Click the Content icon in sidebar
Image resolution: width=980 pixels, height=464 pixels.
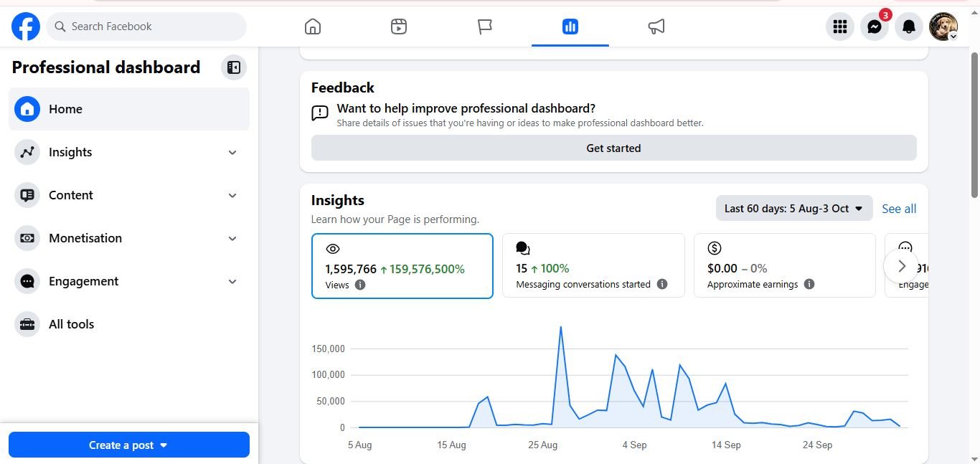(x=27, y=195)
